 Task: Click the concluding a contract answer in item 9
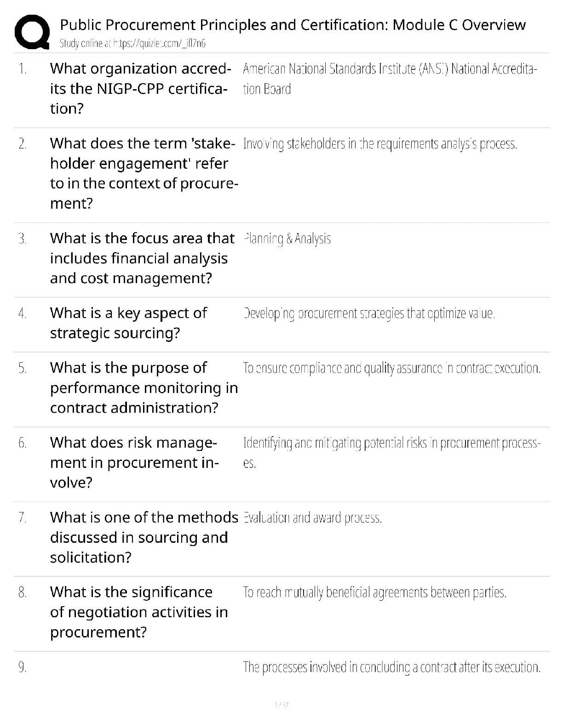(391, 667)
